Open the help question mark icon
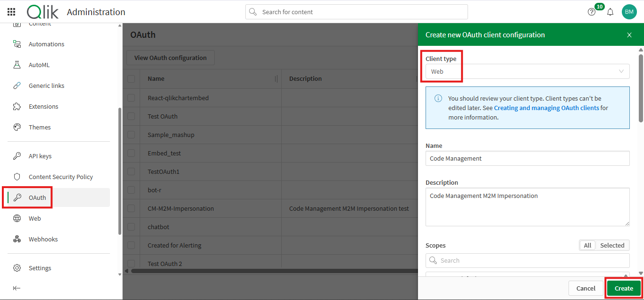Viewport: 644px width, 300px height. click(x=592, y=12)
